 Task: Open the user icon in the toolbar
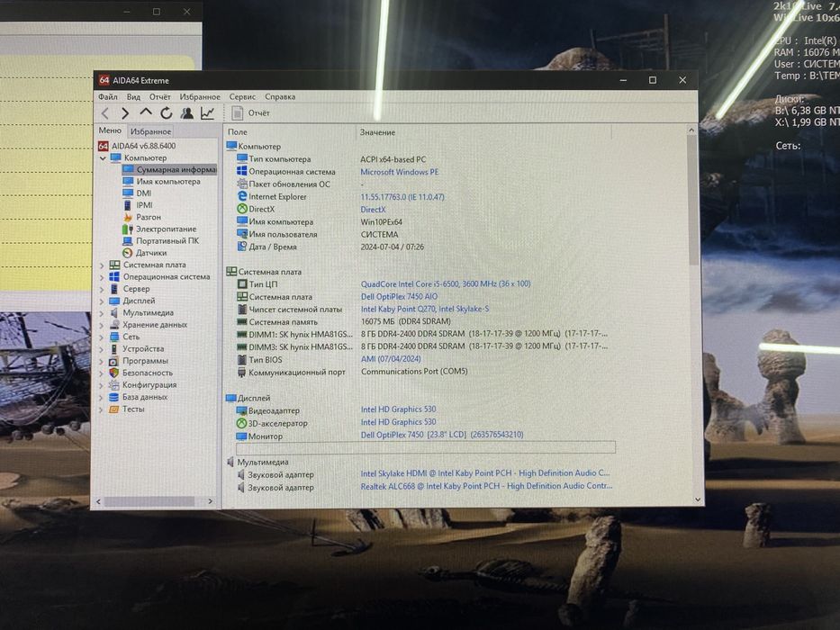click(186, 113)
